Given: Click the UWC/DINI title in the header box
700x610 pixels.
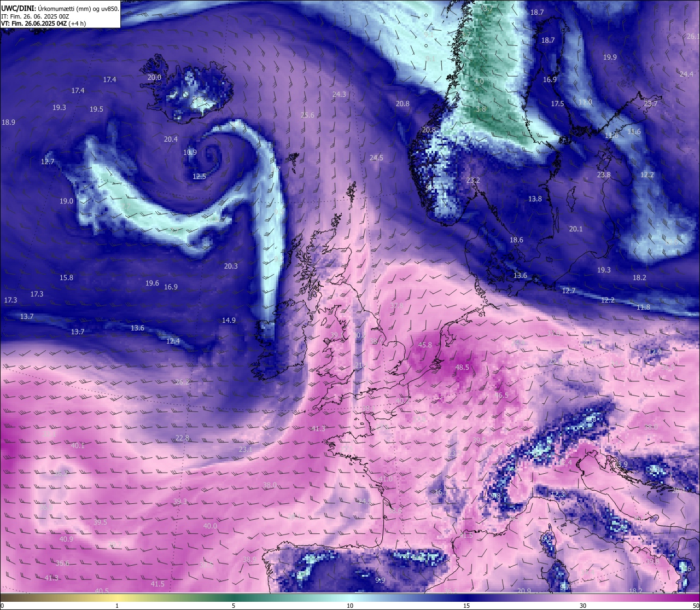Looking at the screenshot, I should (18, 8).
